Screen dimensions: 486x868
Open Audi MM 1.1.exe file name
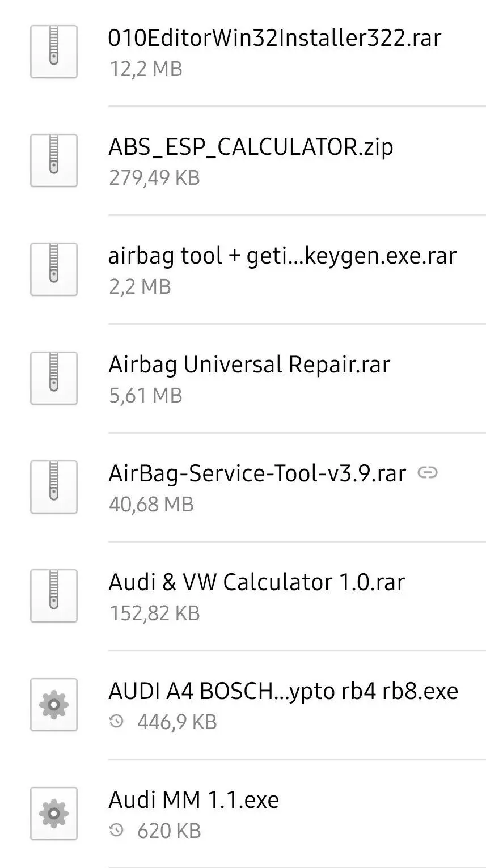193,800
